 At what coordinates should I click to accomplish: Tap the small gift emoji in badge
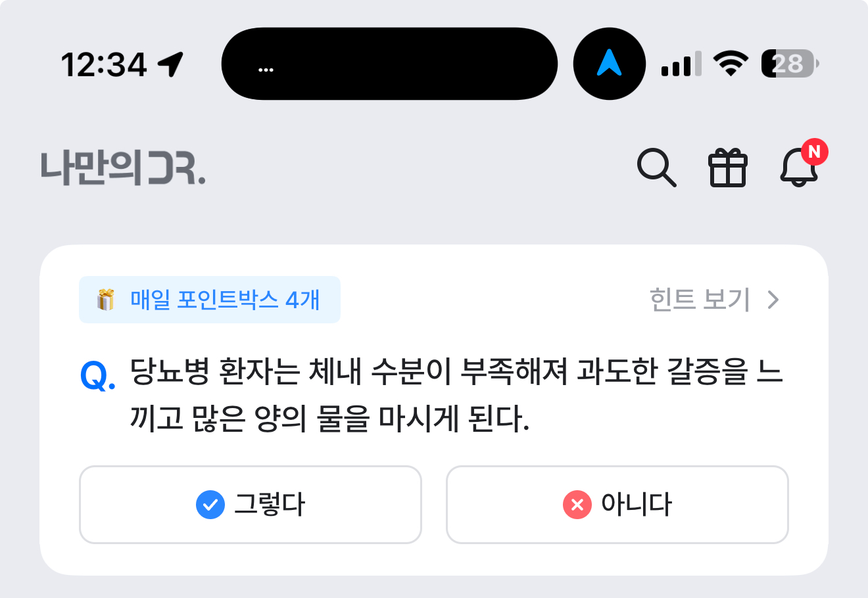[106, 300]
